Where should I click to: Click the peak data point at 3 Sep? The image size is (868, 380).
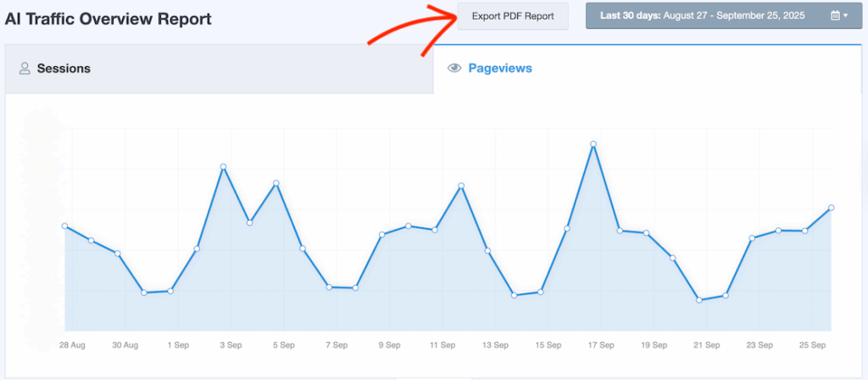223,167
